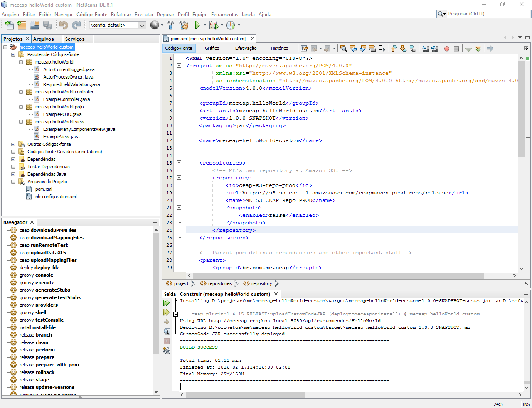Click the project breadcrumb
Viewport: 532px width, 408px height.
click(181, 283)
